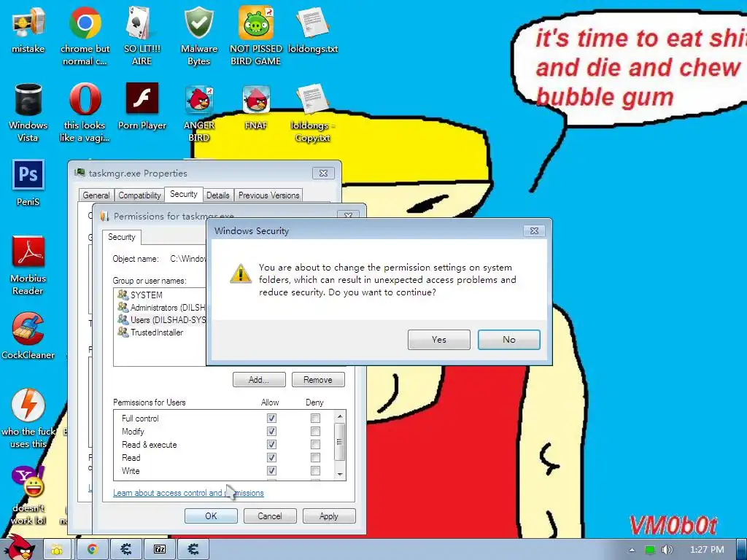Toggle Allow checkbox for Read & execute
This screenshot has height=560, width=747.
tap(271, 444)
